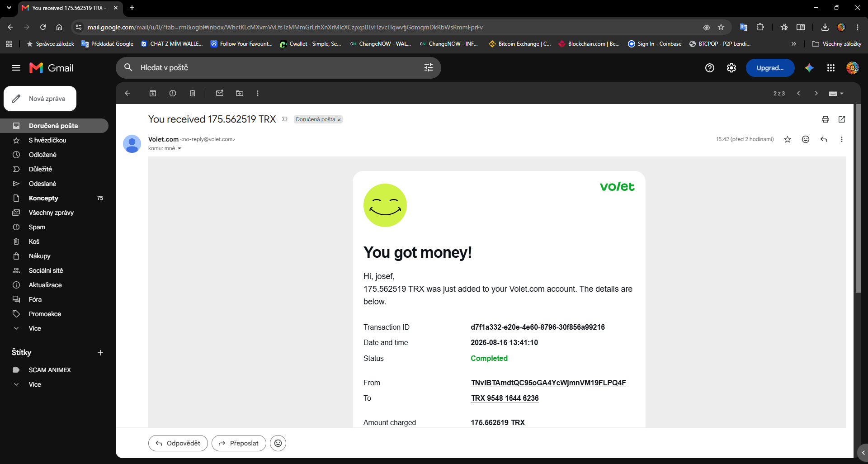Open input tools keyboard dropdown
The image size is (868, 464).
click(x=836, y=94)
